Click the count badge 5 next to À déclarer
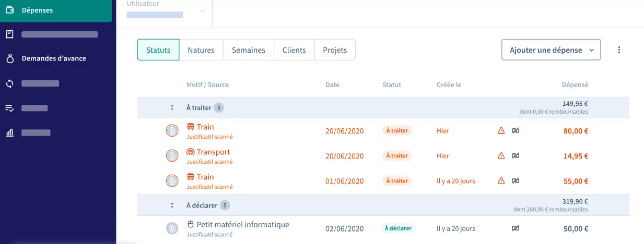The image size is (644, 244). (225, 205)
